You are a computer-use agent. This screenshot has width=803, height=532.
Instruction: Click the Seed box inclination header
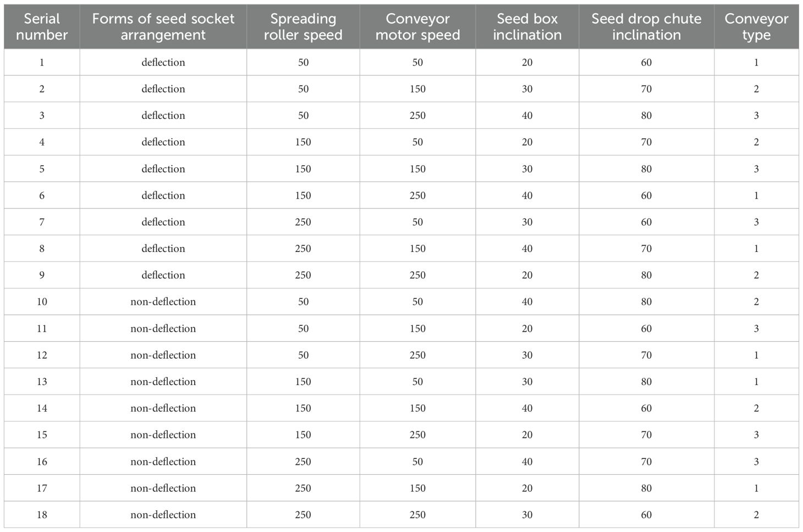[527, 27]
